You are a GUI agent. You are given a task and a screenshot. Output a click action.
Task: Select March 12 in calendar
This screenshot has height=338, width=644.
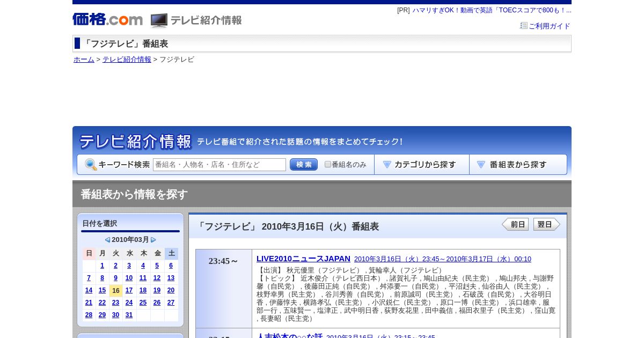coord(157,278)
